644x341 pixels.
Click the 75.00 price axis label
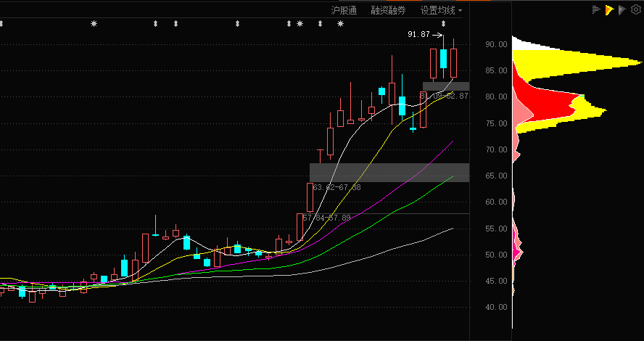[x=496, y=123]
